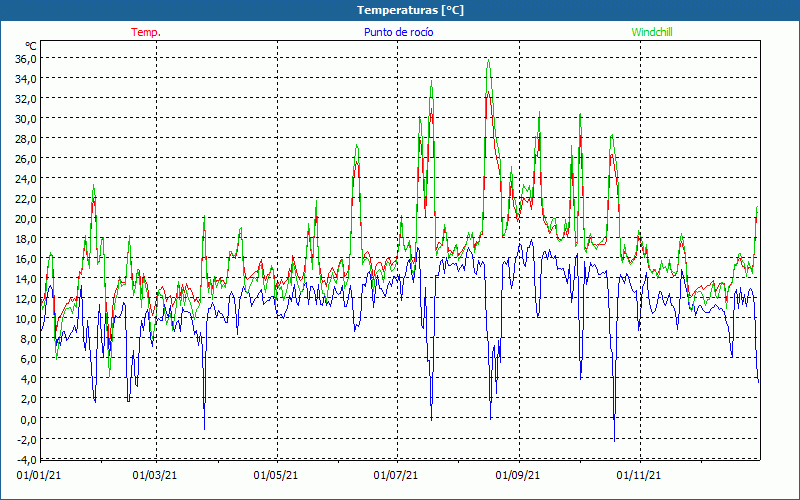The height and width of the screenshot is (500, 800).
Task: Click the 01/09/21 date label
Action: tap(518, 476)
